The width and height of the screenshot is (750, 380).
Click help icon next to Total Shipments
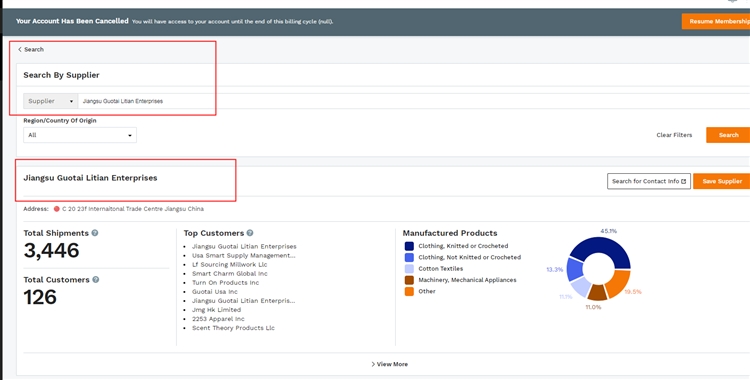(95, 233)
